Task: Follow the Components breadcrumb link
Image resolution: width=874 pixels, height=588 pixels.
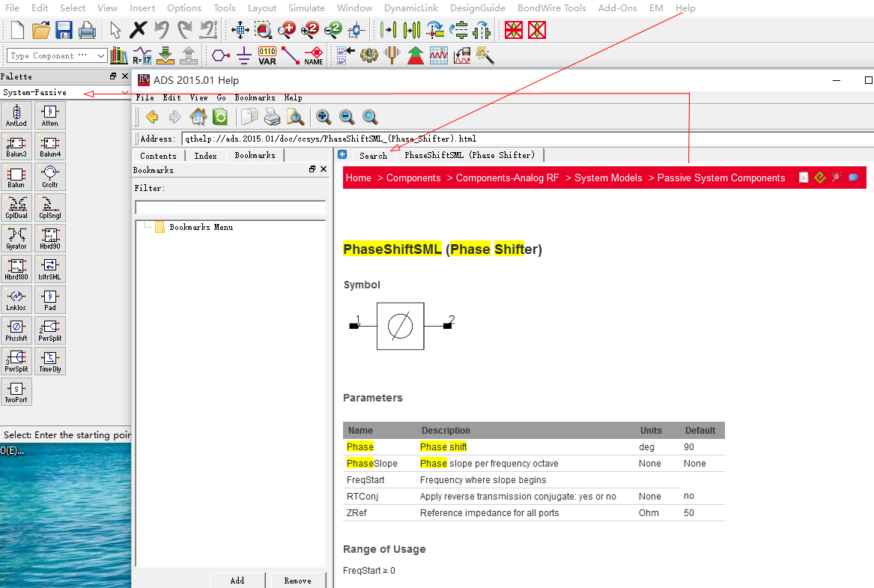Action: click(413, 178)
